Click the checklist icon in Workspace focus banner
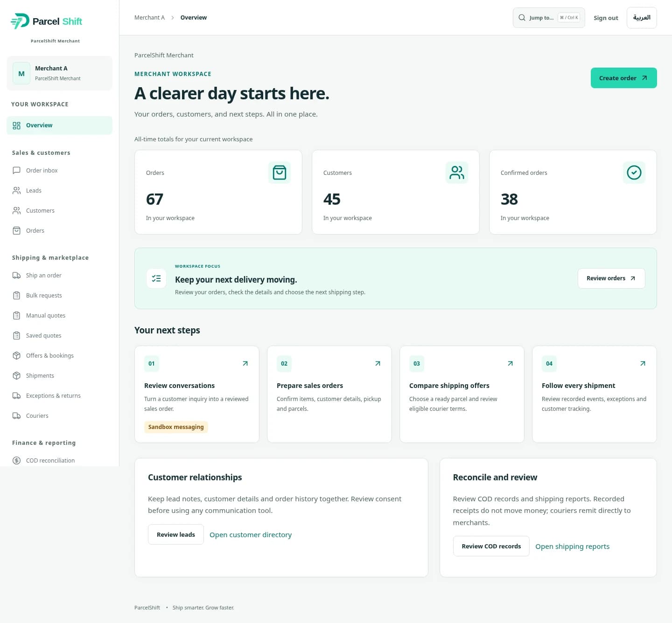This screenshot has width=672, height=623. (156, 278)
